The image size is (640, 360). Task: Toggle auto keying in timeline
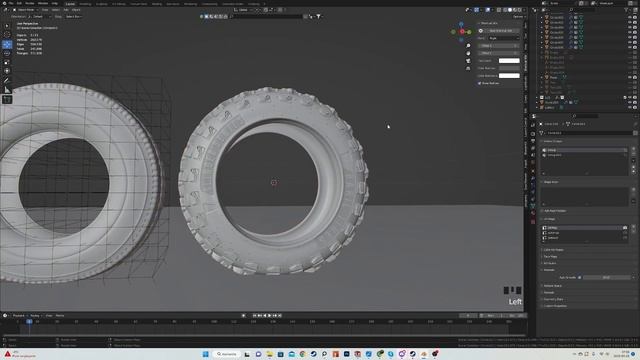(x=244, y=316)
